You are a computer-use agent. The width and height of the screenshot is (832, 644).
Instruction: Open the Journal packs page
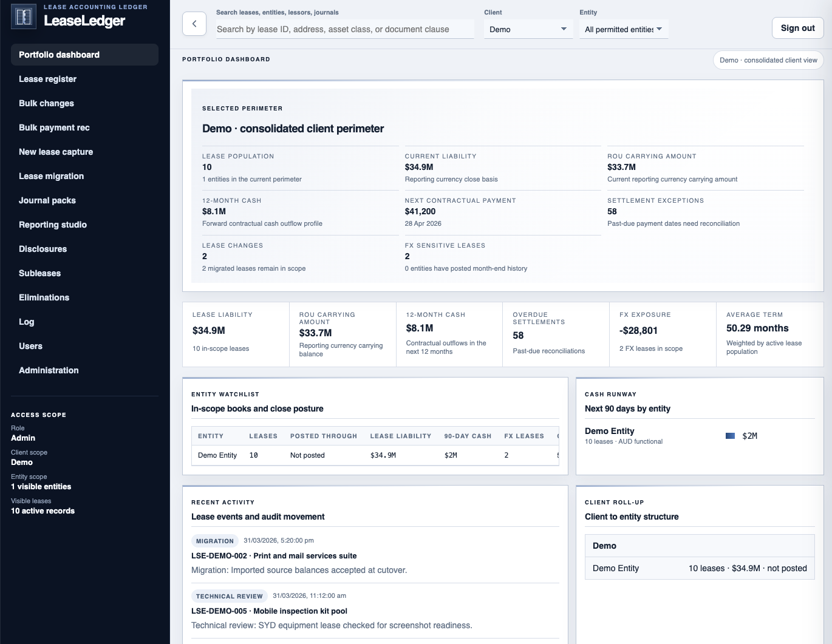tap(47, 200)
